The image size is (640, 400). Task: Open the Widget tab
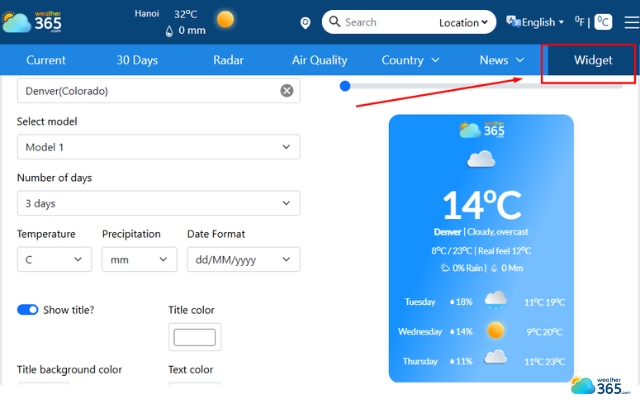(x=593, y=60)
